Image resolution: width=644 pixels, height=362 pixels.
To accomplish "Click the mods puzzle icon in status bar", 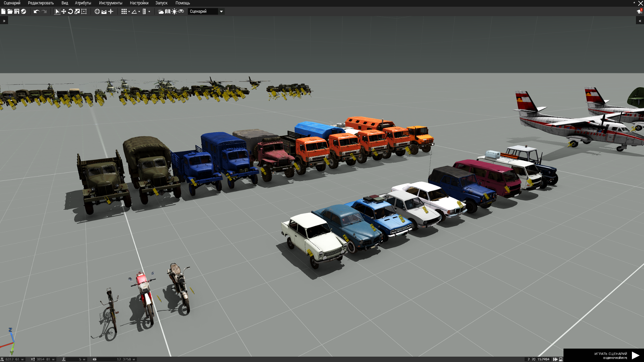I will point(555,359).
